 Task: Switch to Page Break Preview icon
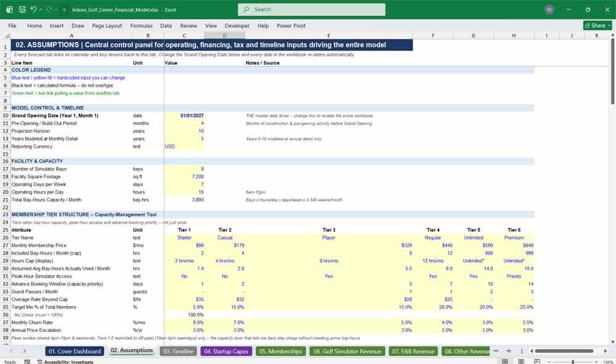[x=537, y=362]
